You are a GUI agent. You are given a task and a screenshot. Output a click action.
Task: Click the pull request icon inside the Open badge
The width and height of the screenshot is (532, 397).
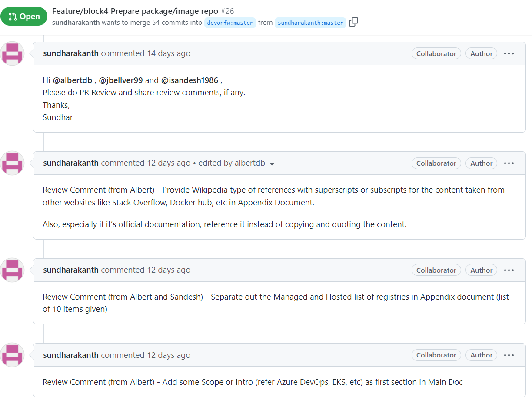tap(13, 16)
